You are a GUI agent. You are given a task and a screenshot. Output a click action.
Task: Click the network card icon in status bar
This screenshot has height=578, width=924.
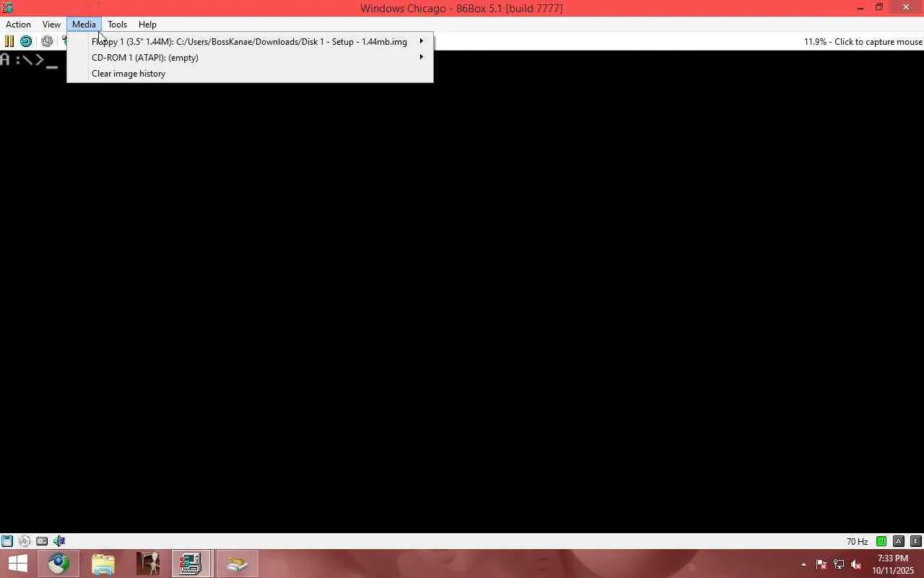(42, 541)
